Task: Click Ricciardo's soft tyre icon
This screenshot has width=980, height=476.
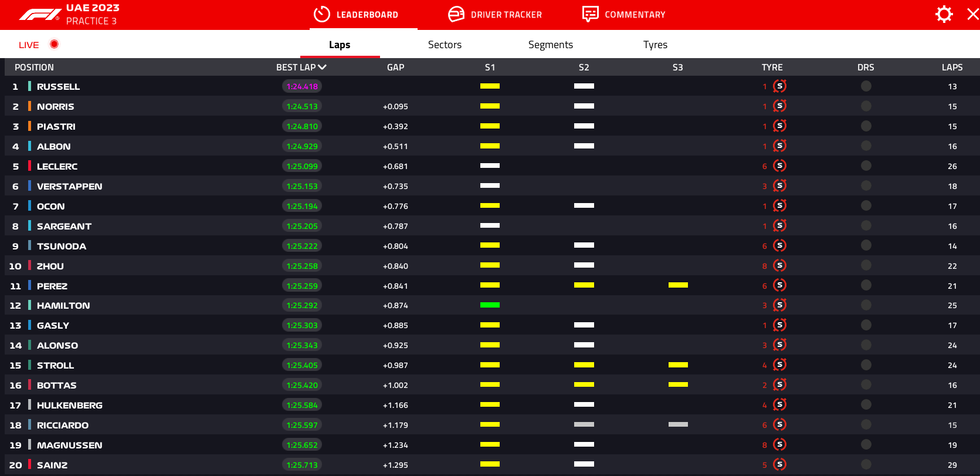Action: point(779,425)
